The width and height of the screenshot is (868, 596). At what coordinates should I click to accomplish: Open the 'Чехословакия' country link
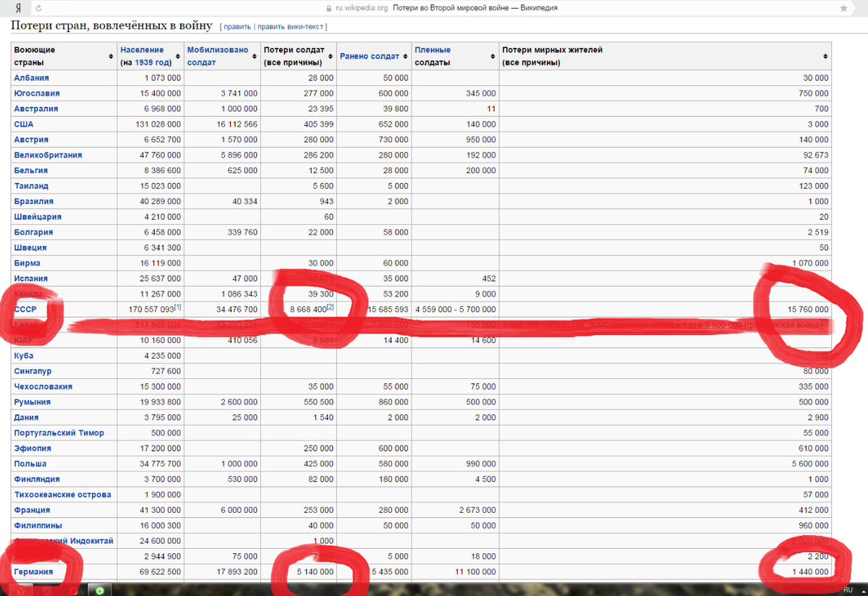pyautogui.click(x=43, y=386)
